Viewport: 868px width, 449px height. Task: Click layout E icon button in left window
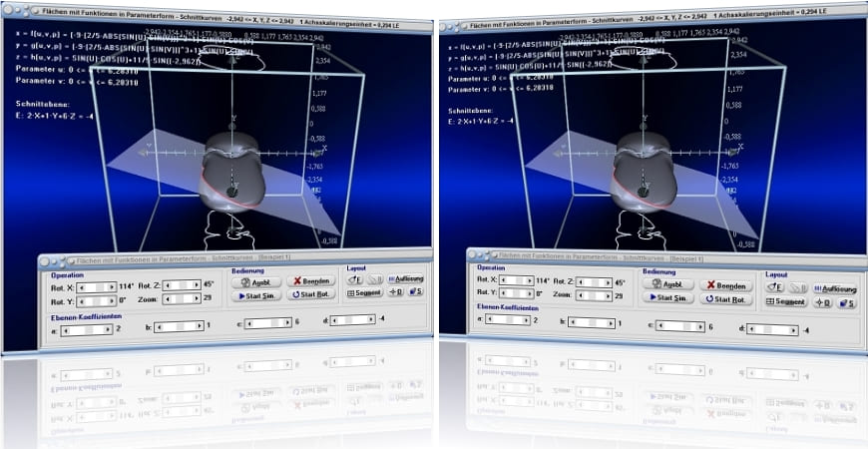coord(355,279)
